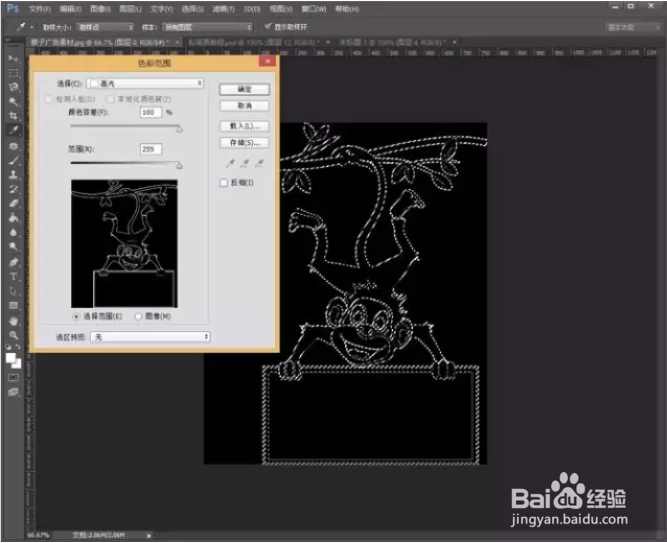The width and height of the screenshot is (667, 543).
Task: Switch to the psd @ 100% document tab
Action: click(254, 42)
